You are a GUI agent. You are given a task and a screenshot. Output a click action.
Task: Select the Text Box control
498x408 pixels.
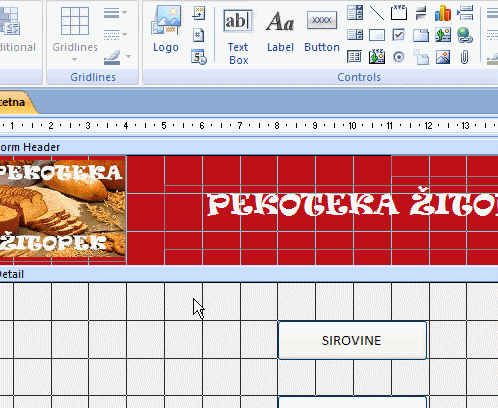238,36
